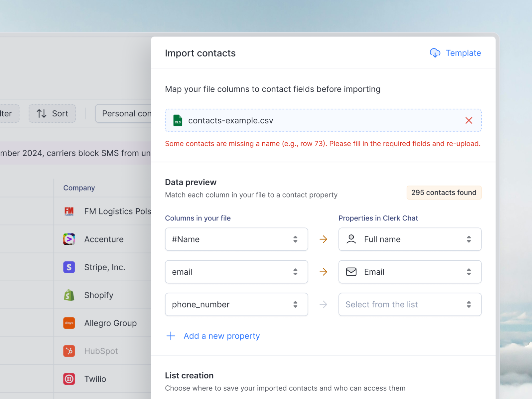Click the Stripe logo icon
532x399 pixels.
[x=69, y=267]
